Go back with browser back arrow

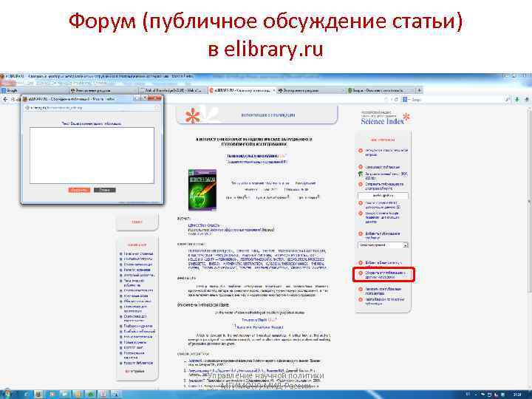(5, 100)
